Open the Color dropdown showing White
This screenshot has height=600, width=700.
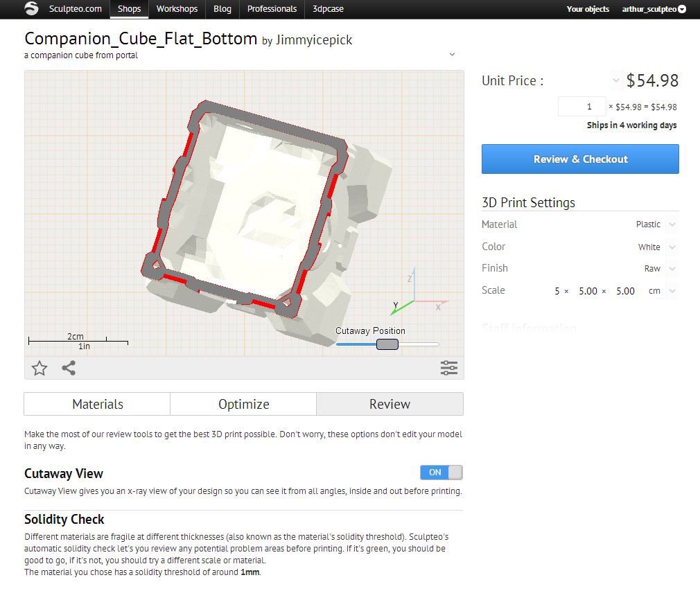pos(672,247)
